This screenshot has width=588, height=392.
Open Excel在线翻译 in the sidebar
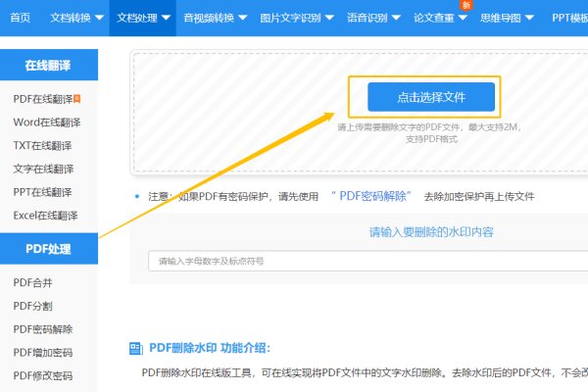point(45,216)
